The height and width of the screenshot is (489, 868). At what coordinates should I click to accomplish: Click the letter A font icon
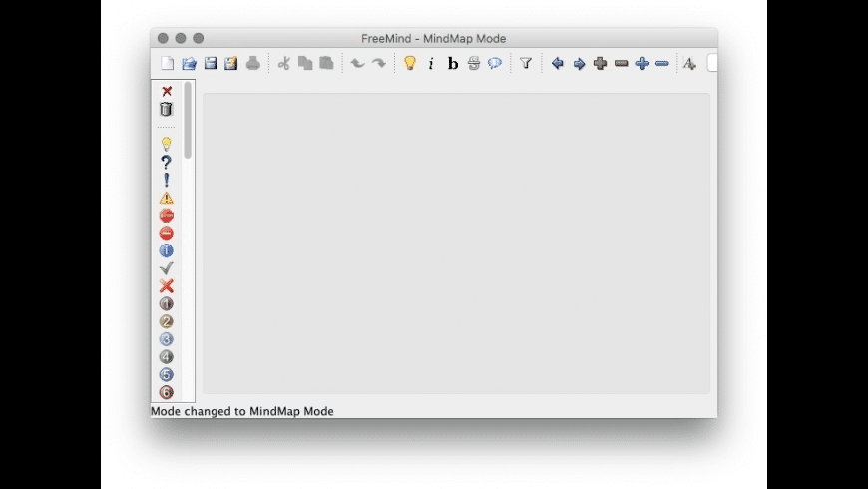tap(689, 63)
